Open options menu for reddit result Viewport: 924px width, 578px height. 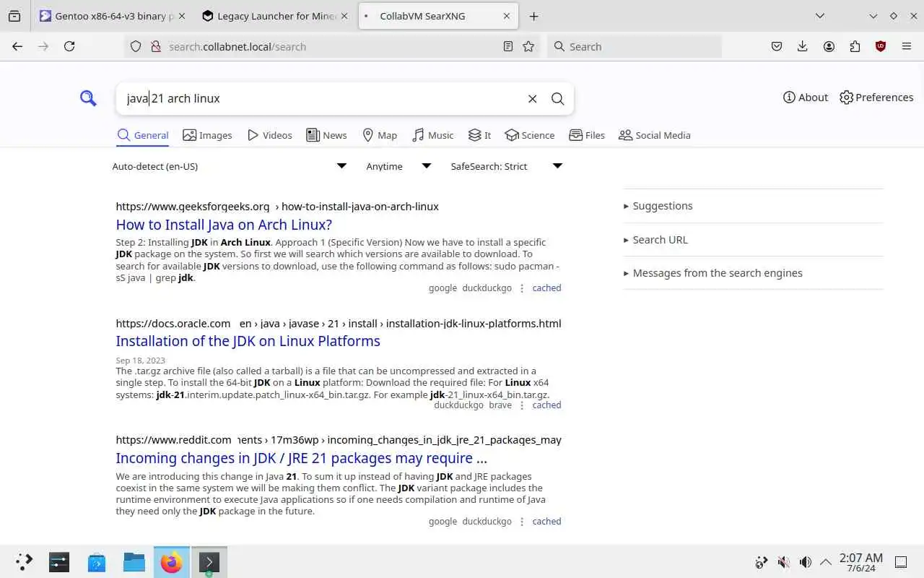click(522, 522)
